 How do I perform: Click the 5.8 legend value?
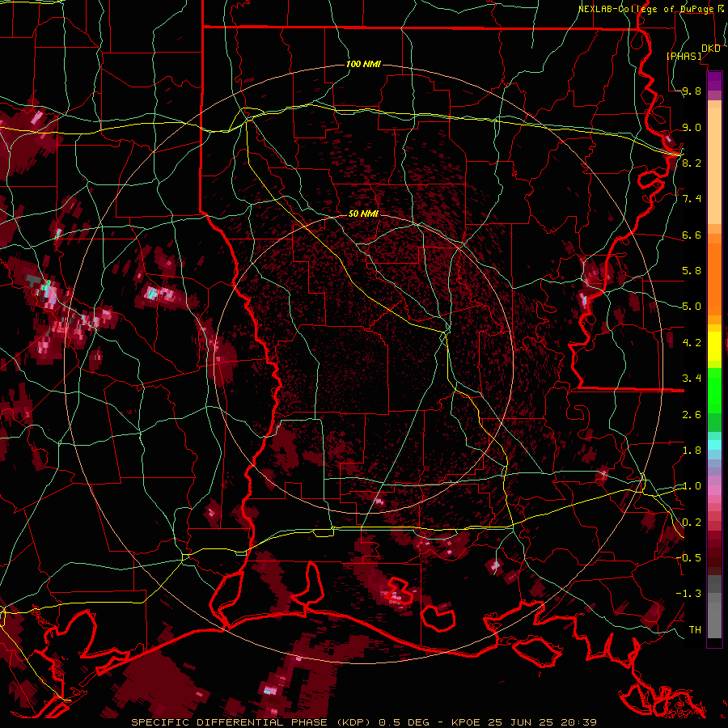tap(692, 271)
